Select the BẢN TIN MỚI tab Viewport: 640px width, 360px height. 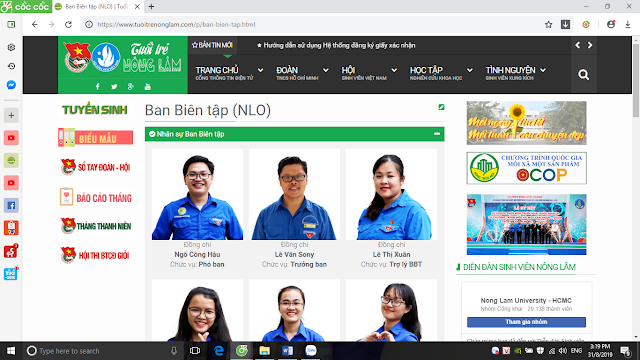pyautogui.click(x=212, y=45)
